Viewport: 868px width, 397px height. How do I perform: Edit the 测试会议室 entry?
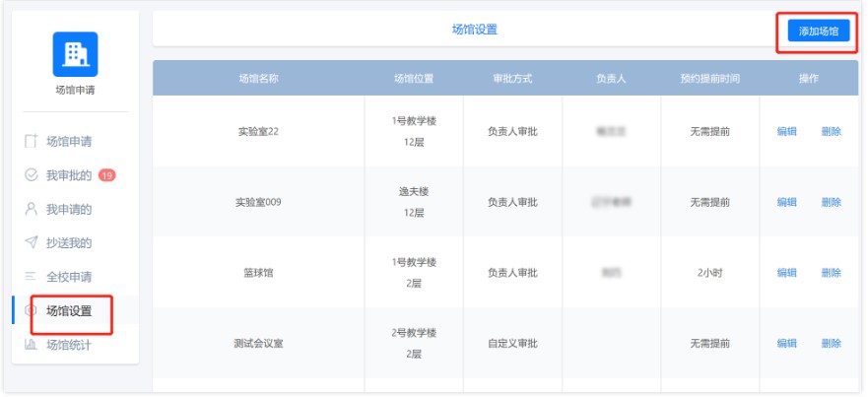[786, 344]
